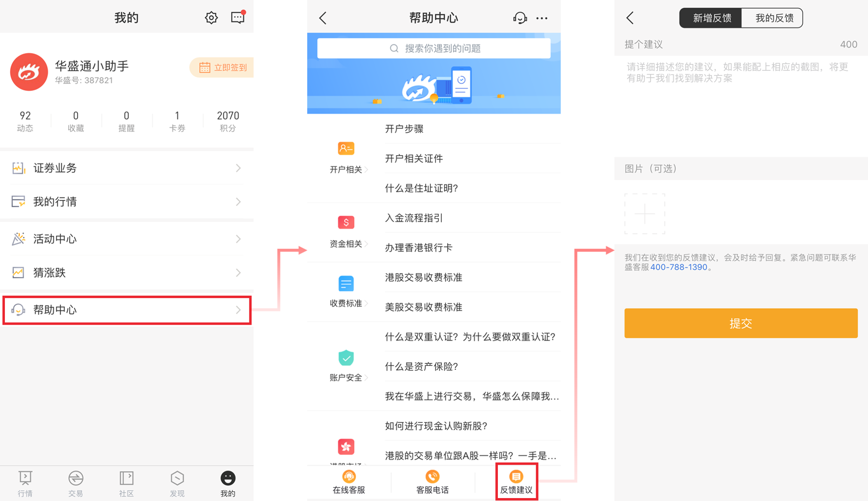The width and height of the screenshot is (868, 501).
Task: Expand the 证券业务 row chevron
Action: [x=238, y=168]
